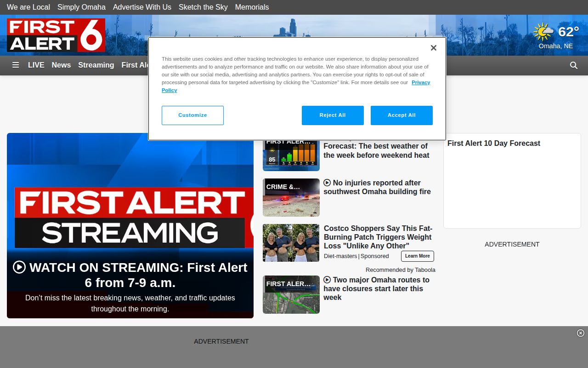588x368 pixels.
Task: Open the Costco fat-burning patch ad image
Action: tap(291, 243)
